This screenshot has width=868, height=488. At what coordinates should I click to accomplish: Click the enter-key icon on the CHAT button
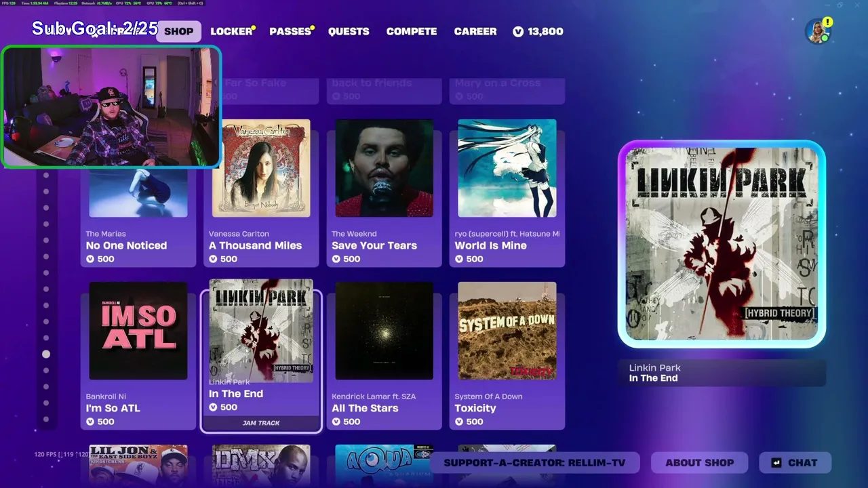(776, 463)
